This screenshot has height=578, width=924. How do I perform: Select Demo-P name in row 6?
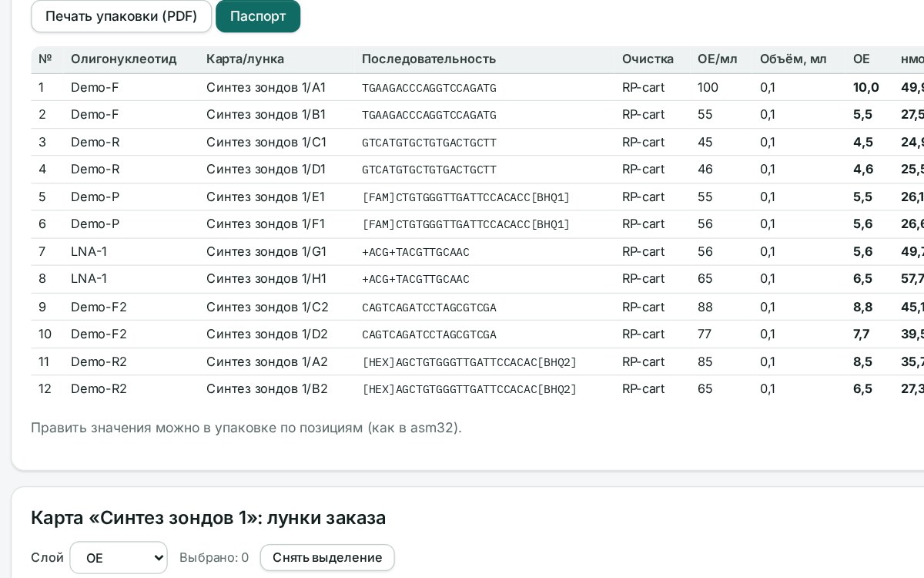(x=95, y=224)
